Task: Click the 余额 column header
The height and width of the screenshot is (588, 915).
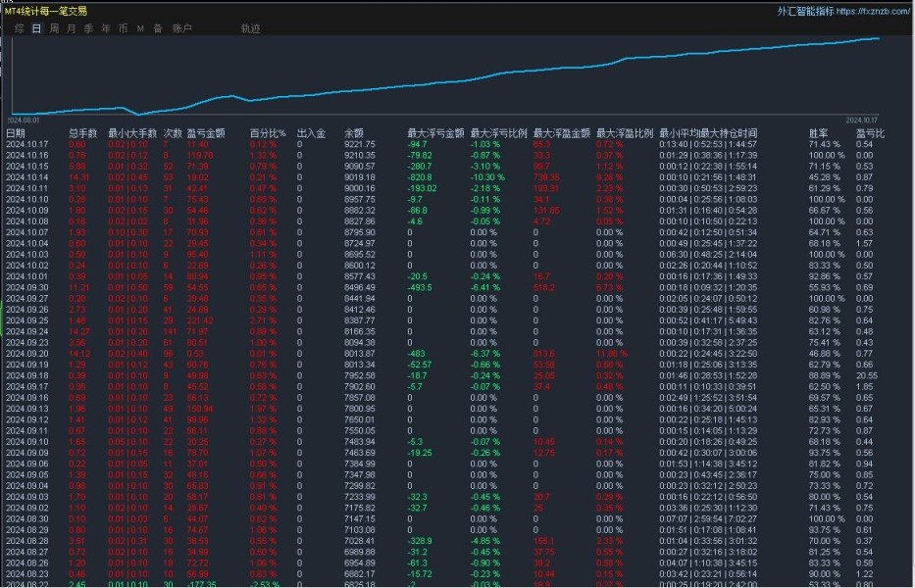Action: (354, 133)
